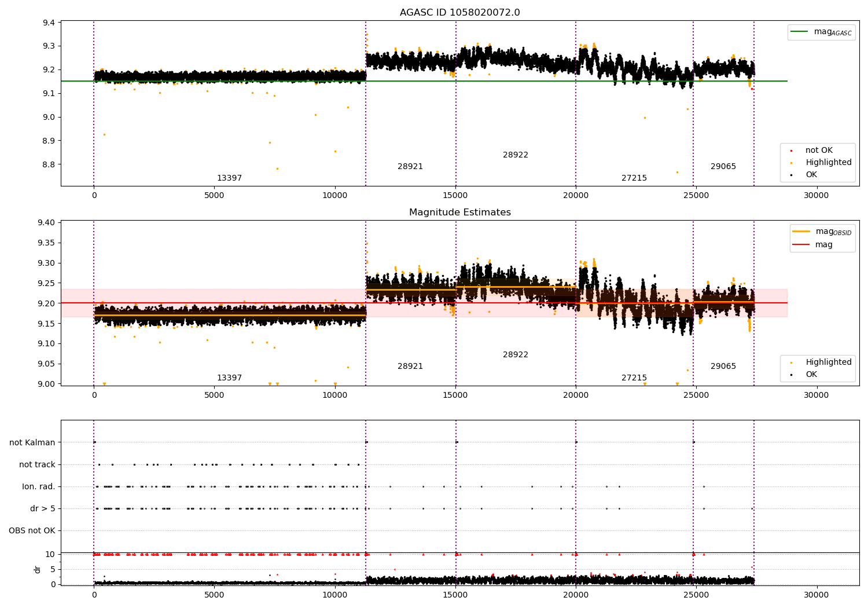Select the 'mag AGASC' legend label
Screen dimensions: 868x608
(x=833, y=32)
